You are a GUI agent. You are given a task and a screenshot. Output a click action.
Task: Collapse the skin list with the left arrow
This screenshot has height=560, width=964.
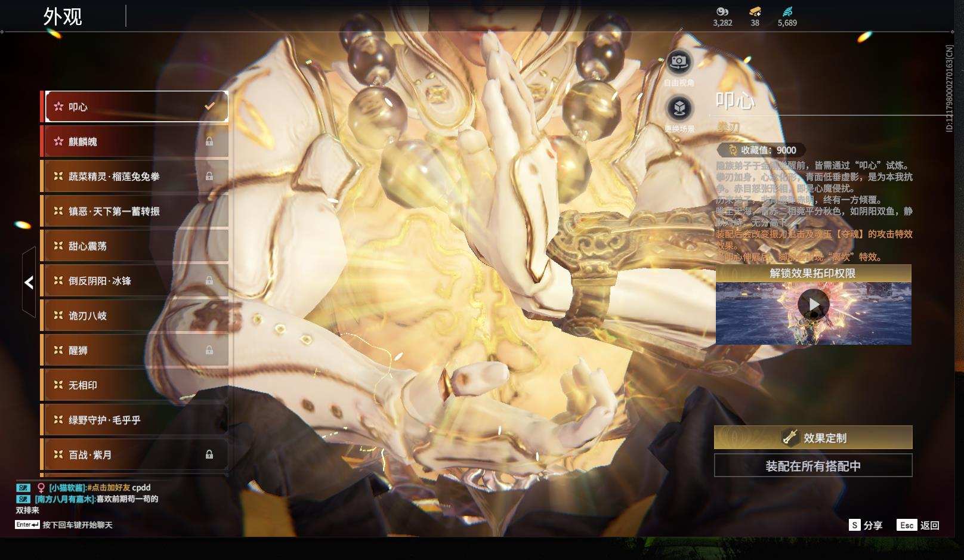pos(29,282)
